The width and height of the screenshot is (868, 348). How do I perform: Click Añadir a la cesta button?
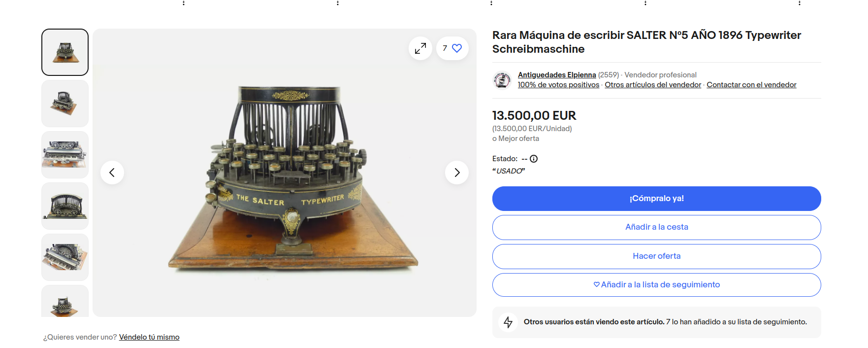tap(656, 227)
